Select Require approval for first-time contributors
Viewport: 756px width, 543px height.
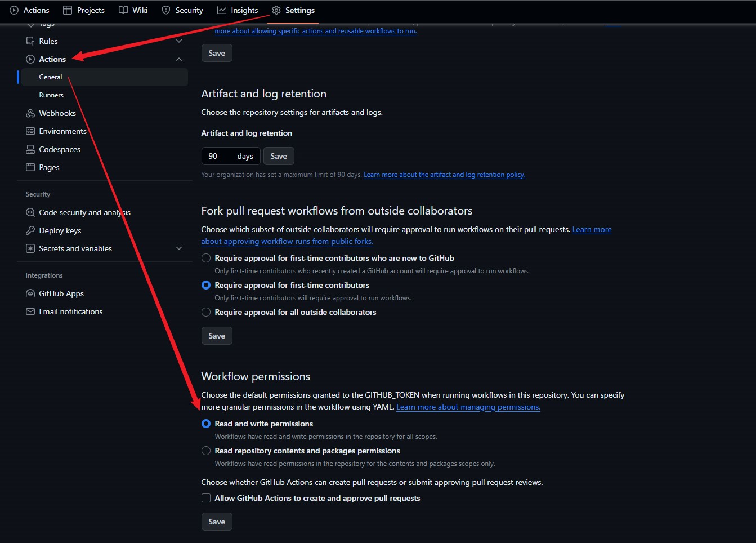(x=206, y=285)
